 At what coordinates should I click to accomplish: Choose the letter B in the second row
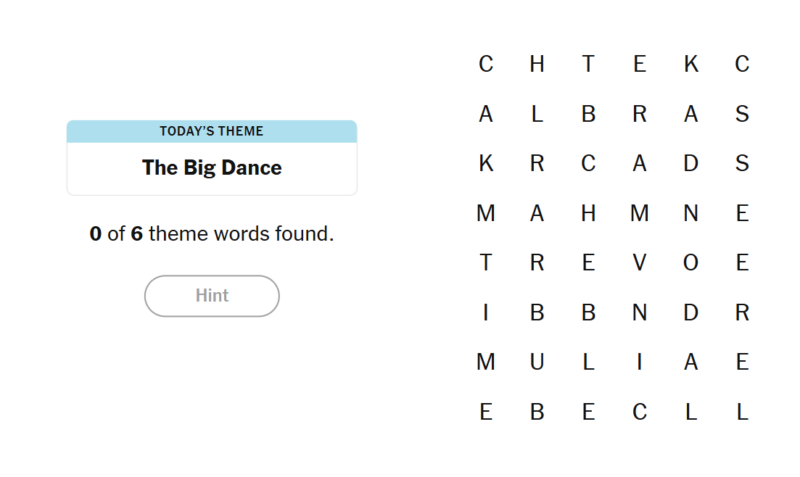coord(588,114)
